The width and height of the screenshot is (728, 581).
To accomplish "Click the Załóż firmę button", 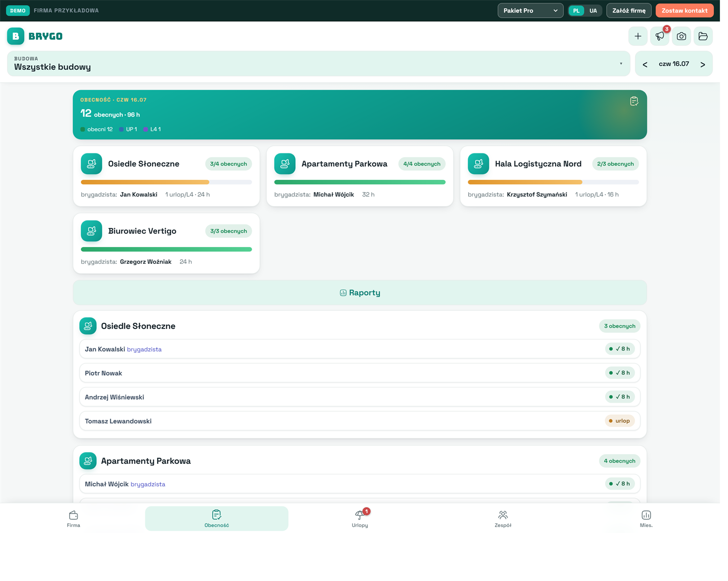I will tap(629, 11).
